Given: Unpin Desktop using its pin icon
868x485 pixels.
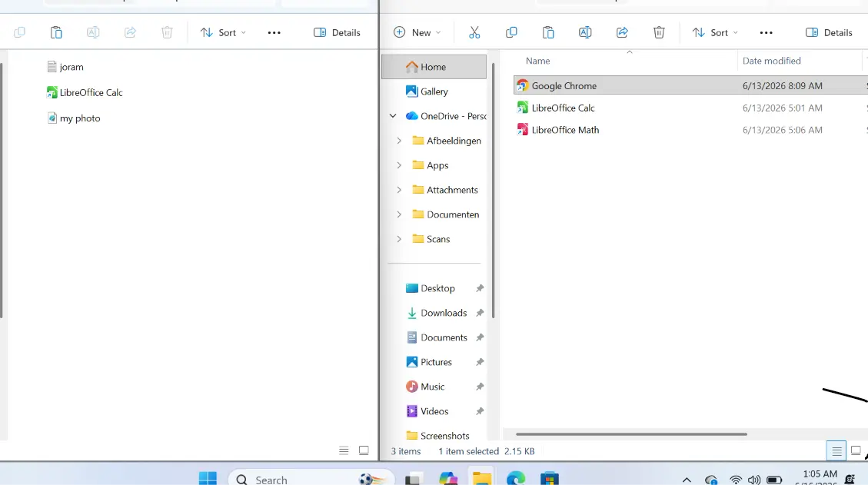Looking at the screenshot, I should click(480, 288).
